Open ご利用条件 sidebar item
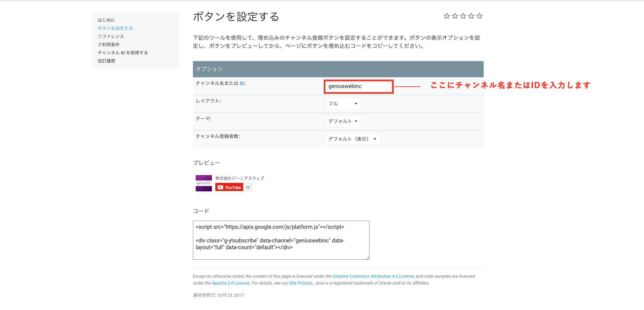 109,45
